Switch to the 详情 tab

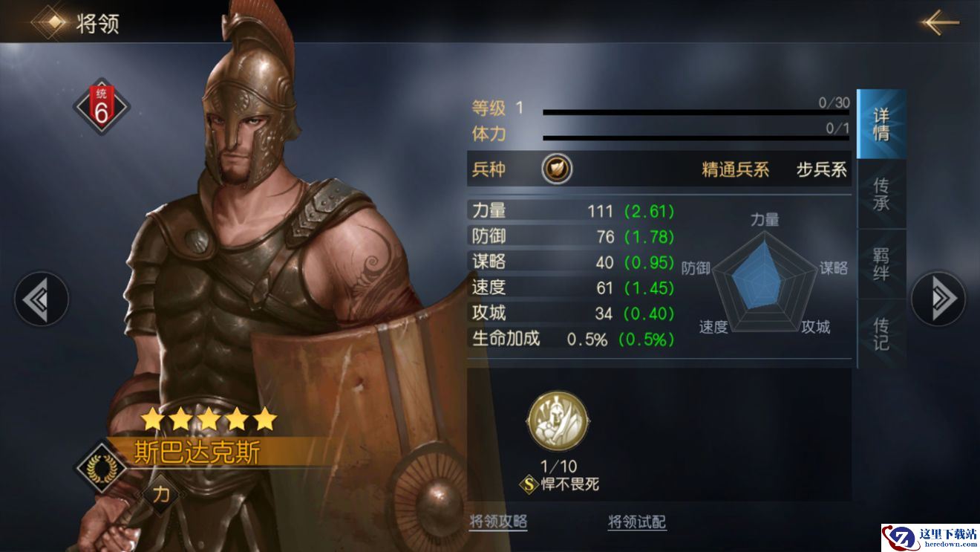(x=881, y=124)
